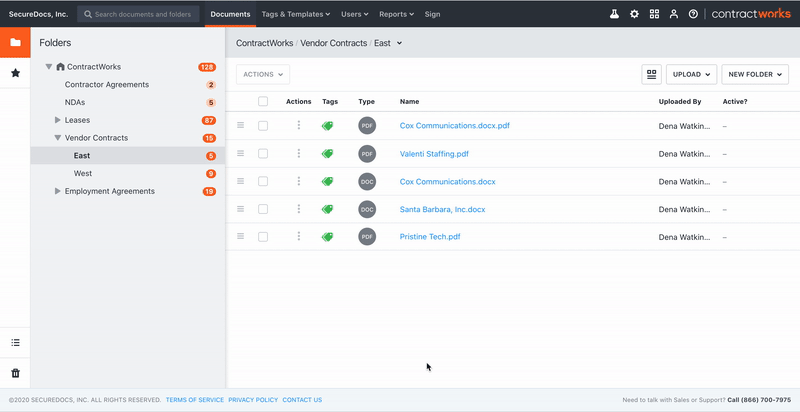Viewport: 800px width, 412px height.
Task: Open the list view icon in left sidebar
Action: pyautogui.click(x=15, y=343)
